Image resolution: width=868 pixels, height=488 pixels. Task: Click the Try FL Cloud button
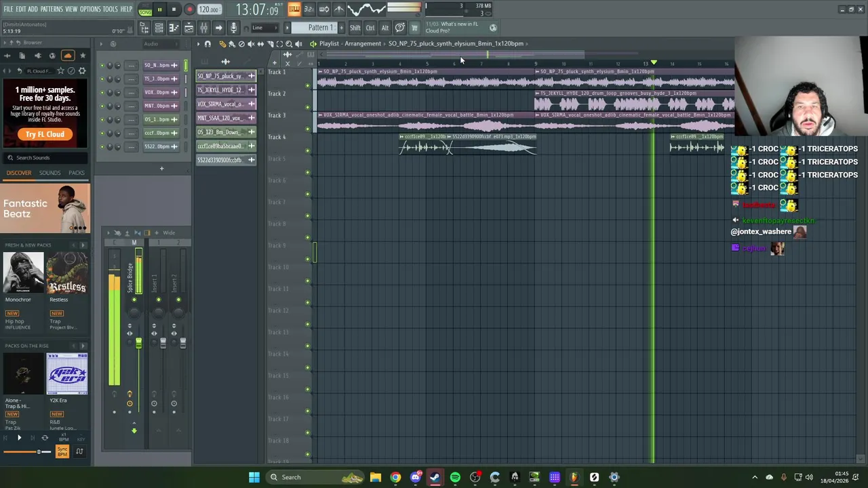point(45,134)
